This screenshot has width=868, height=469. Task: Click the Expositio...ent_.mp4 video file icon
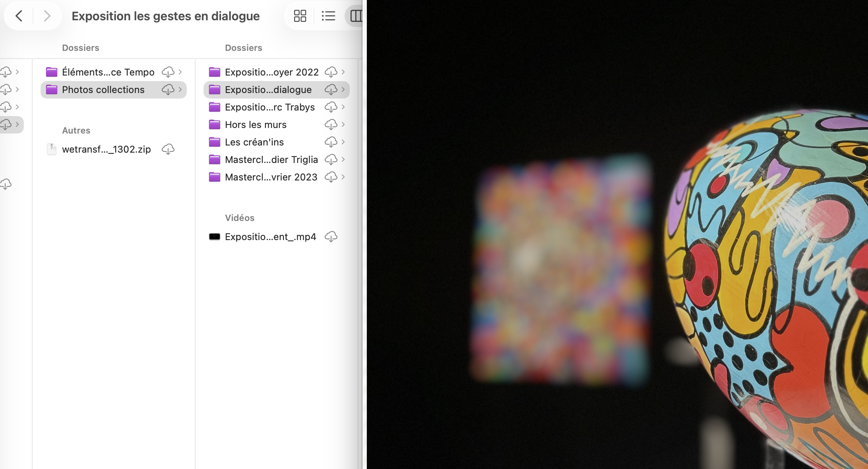(x=215, y=237)
